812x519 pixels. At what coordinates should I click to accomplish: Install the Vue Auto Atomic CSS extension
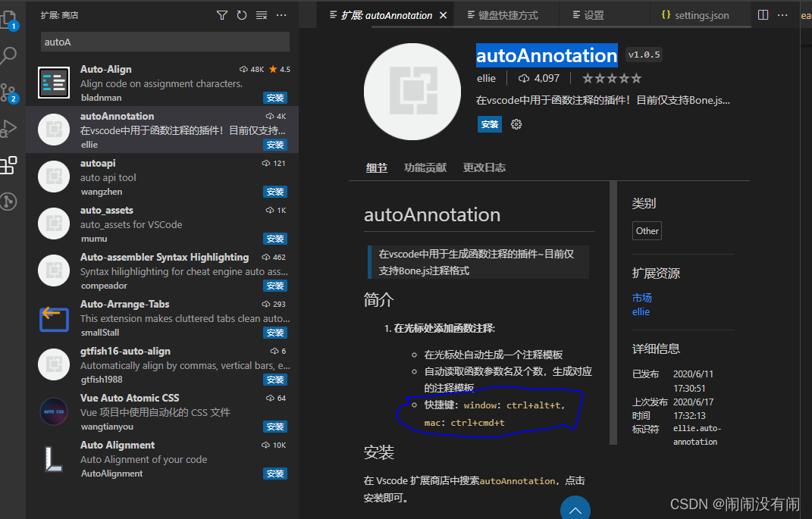[275, 427]
